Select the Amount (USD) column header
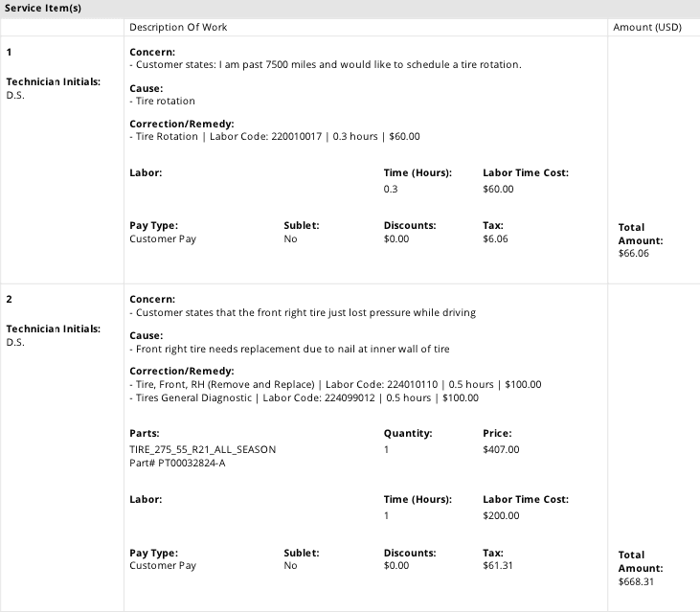The height and width of the screenshot is (612, 700). click(647, 27)
